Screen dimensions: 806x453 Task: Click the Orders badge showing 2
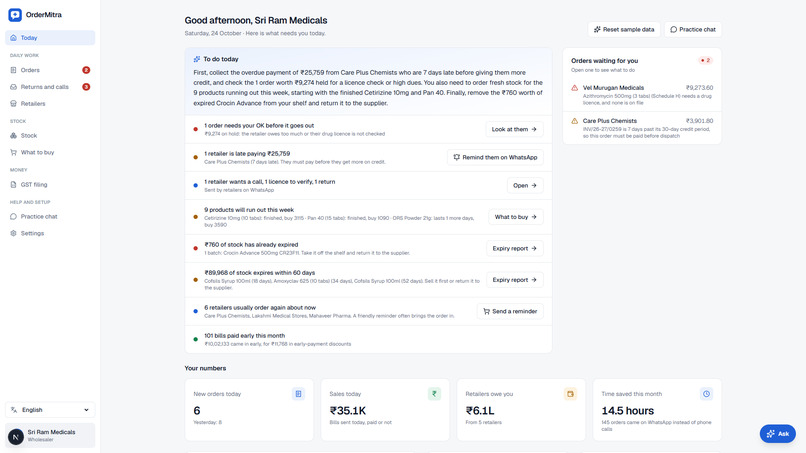pyautogui.click(x=86, y=70)
